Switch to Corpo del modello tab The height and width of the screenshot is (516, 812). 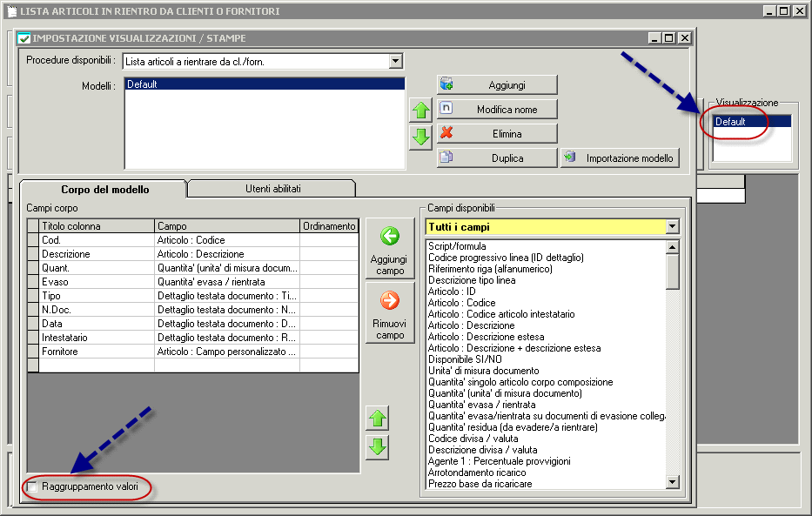pos(104,190)
